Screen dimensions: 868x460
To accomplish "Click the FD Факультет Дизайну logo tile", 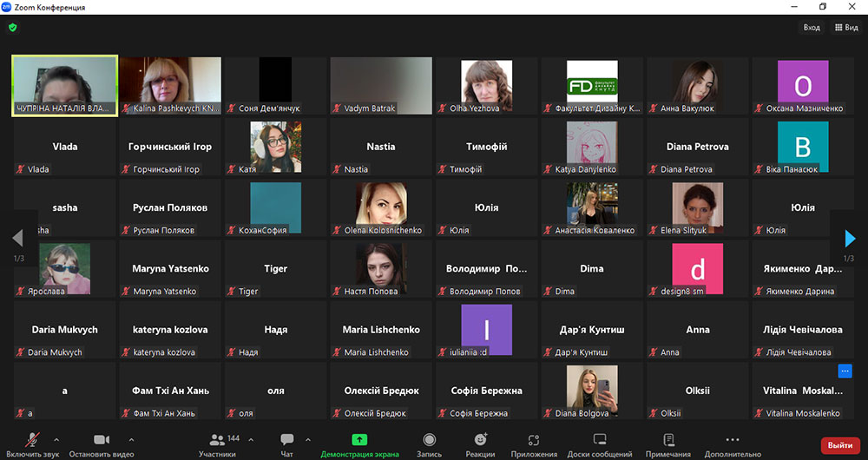I will coord(592,86).
